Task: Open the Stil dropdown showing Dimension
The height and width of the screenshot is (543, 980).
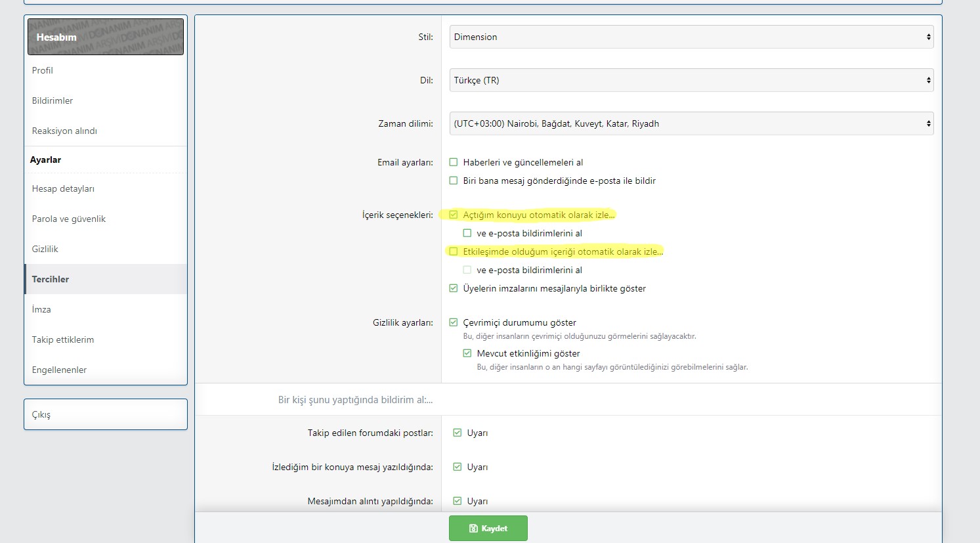Action: (691, 37)
